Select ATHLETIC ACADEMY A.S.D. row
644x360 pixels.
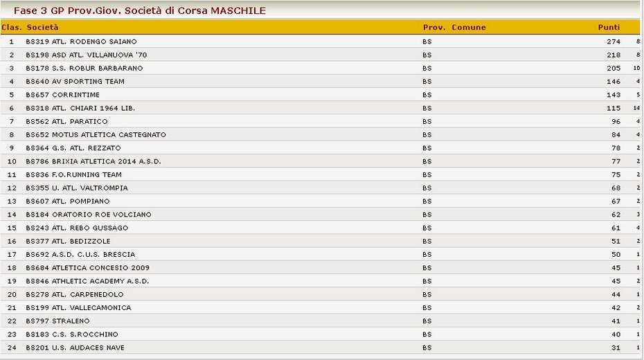point(321,281)
